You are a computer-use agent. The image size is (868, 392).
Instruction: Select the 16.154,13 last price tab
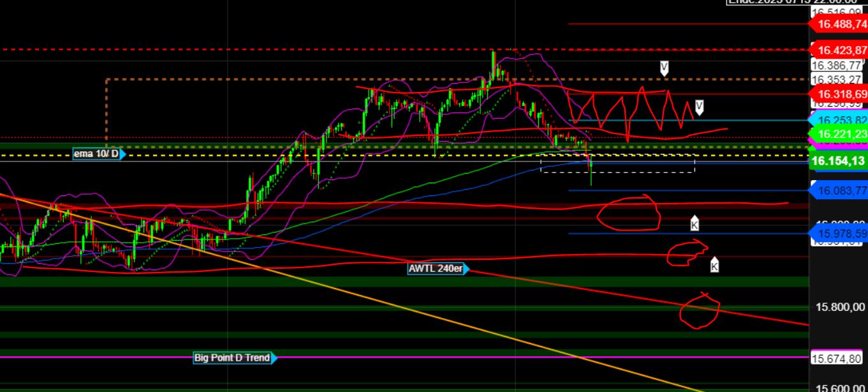[x=838, y=162]
